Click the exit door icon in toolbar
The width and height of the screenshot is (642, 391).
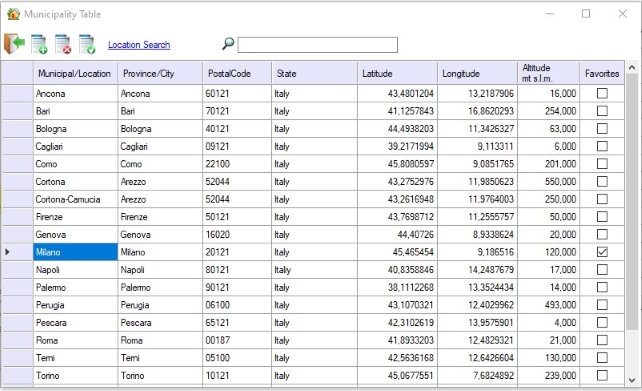tap(14, 43)
